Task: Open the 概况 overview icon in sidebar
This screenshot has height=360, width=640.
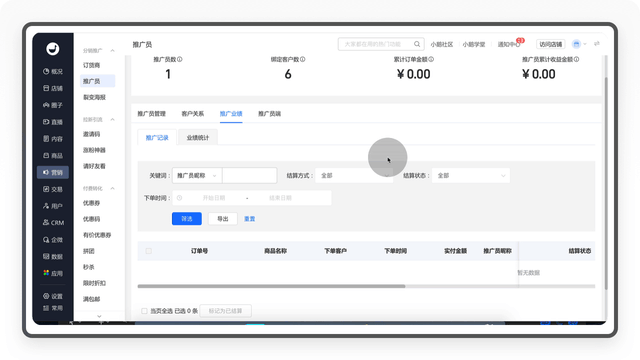Action: pyautogui.click(x=46, y=71)
